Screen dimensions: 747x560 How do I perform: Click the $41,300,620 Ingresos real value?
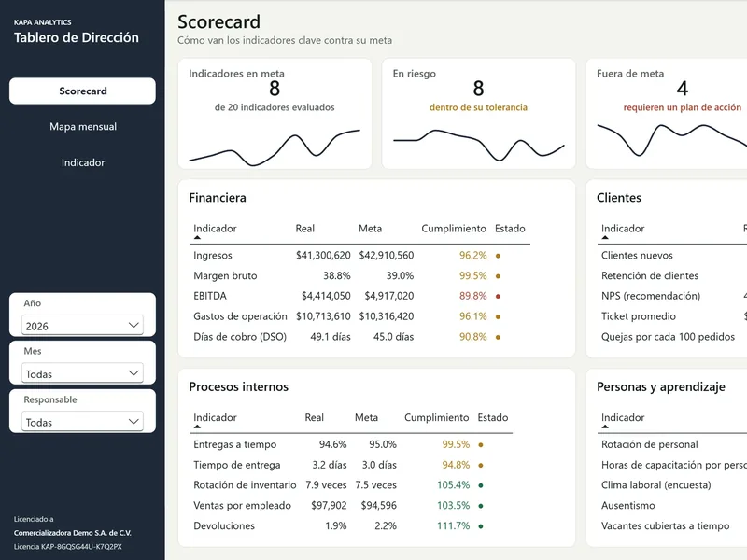tap(323, 255)
